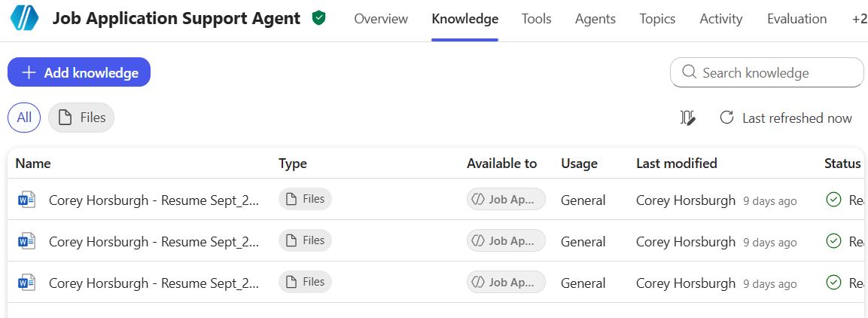
Task: Click the Word file icon in the bottom row
Action: (x=26, y=283)
